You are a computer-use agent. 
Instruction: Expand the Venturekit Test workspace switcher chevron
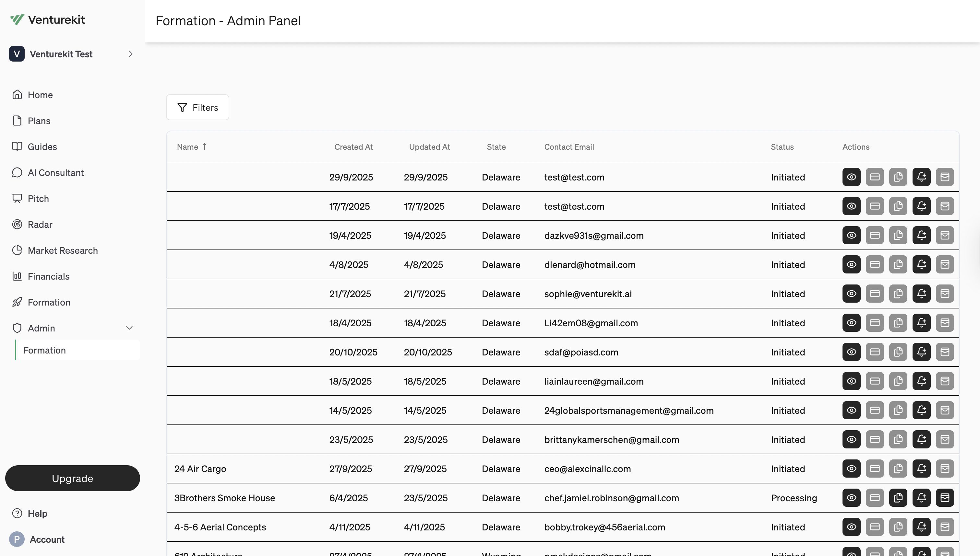pyautogui.click(x=131, y=54)
